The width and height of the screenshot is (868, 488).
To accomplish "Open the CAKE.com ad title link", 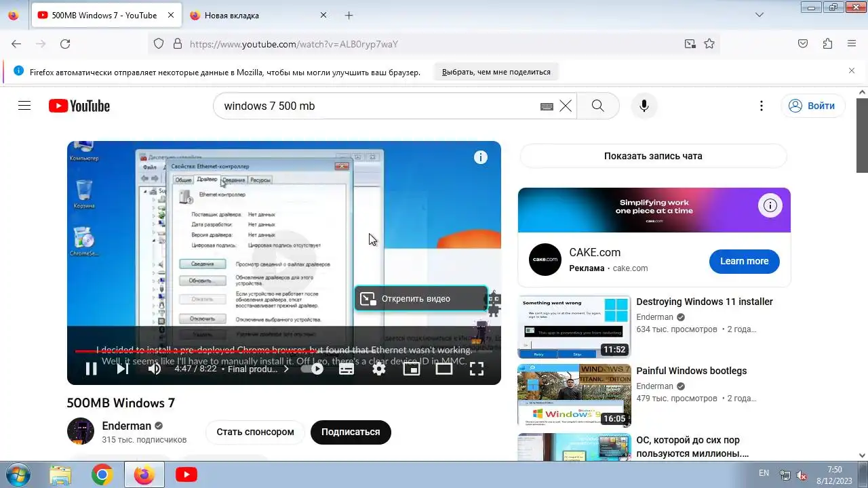I will pyautogui.click(x=595, y=252).
